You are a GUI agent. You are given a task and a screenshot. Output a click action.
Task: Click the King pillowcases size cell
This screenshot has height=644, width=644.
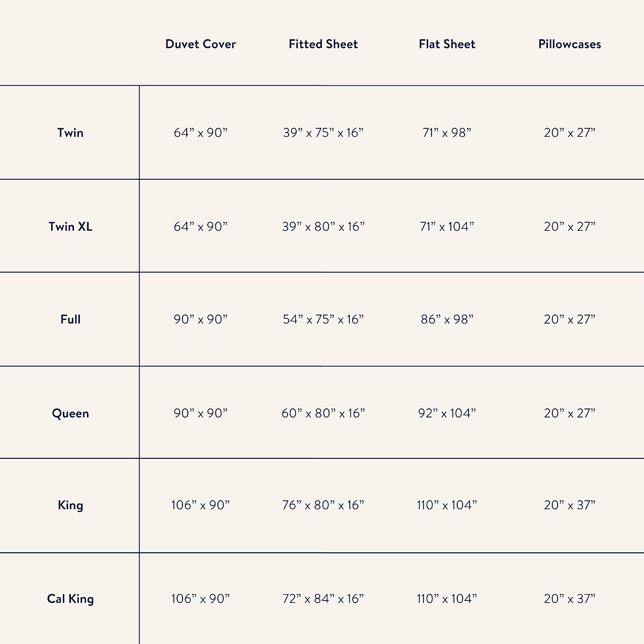(569, 505)
